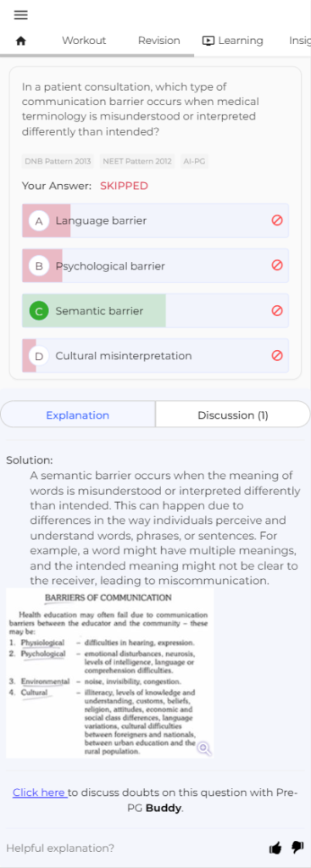Screen dimensions: 311x868
Task: Click the block icon on Semantic barrier
Action: 277,310
